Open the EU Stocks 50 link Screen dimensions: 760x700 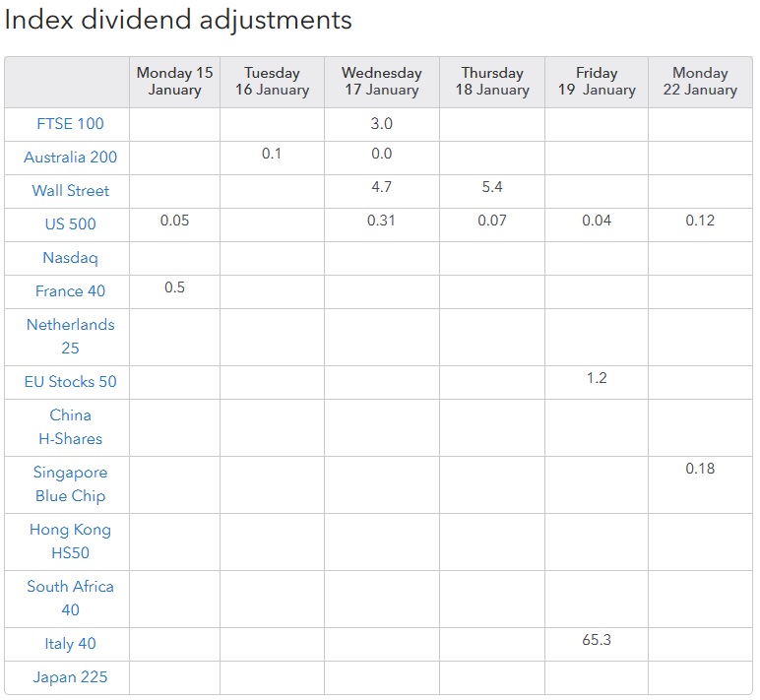pos(70,382)
